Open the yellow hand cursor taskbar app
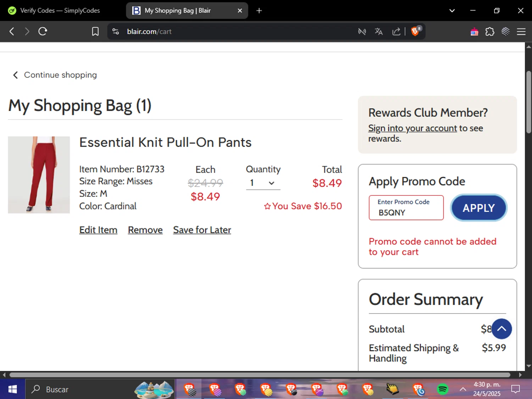The width and height of the screenshot is (532, 399). click(x=392, y=389)
